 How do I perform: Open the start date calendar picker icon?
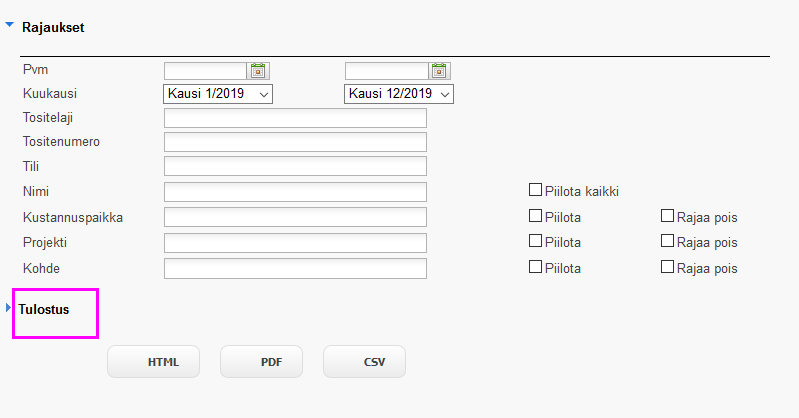258,71
